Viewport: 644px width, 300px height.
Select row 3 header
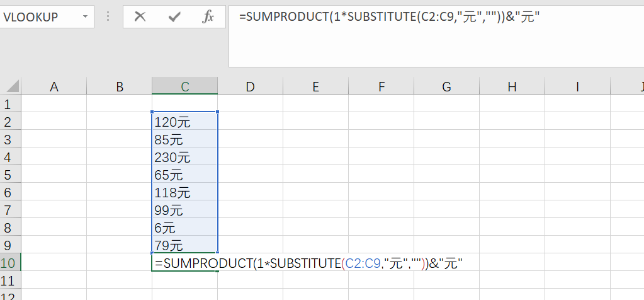click(x=10, y=139)
